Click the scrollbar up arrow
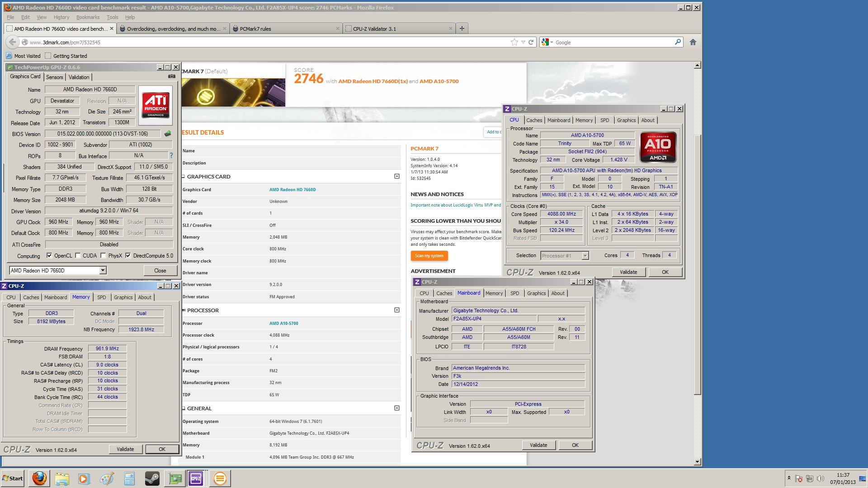Image resolution: width=868 pixels, height=488 pixels. tap(697, 66)
